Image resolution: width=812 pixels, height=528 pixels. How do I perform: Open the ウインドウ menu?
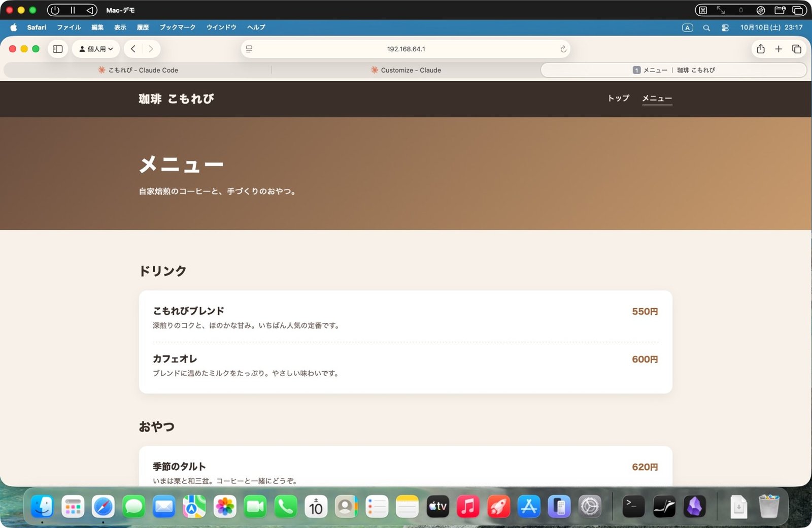pyautogui.click(x=221, y=27)
